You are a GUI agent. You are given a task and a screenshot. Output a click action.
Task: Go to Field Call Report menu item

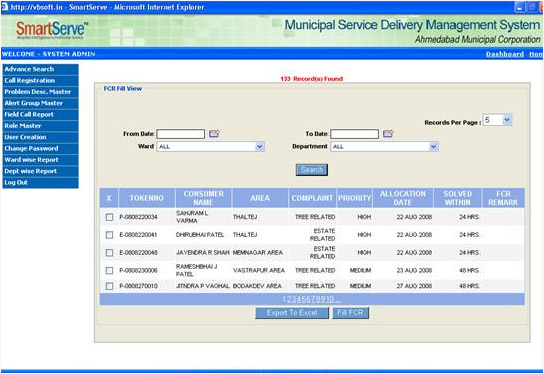coord(40,114)
